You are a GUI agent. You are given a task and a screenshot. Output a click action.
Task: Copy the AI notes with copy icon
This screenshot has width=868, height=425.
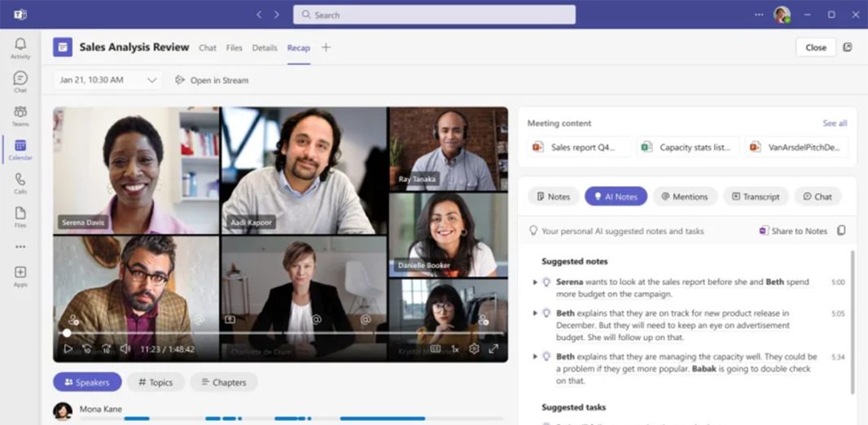coord(841,230)
